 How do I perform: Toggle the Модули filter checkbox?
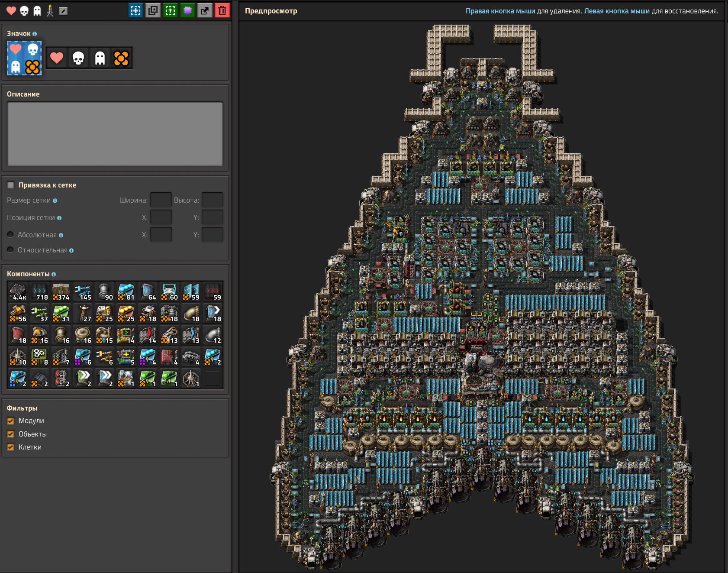pos(11,421)
